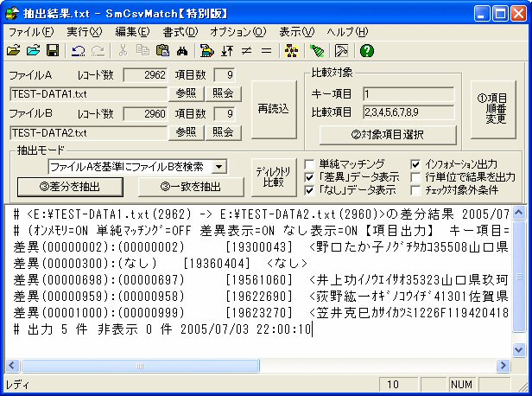The height and width of the screenshot is (396, 532).
Task: Open help with green question mark icon
Action: [x=366, y=51]
